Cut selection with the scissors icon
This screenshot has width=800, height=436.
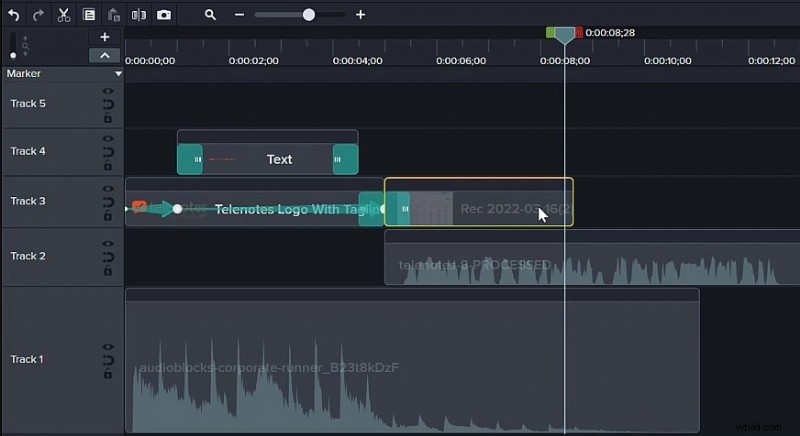pos(64,15)
